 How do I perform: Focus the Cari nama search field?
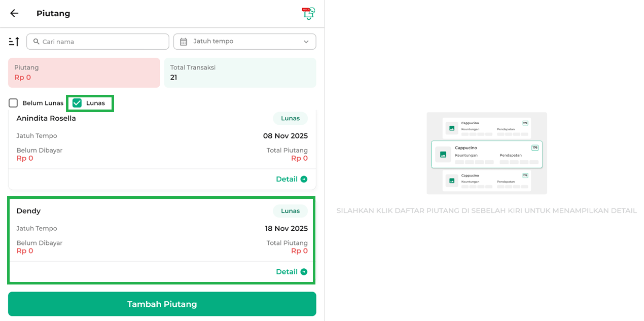coord(101,42)
